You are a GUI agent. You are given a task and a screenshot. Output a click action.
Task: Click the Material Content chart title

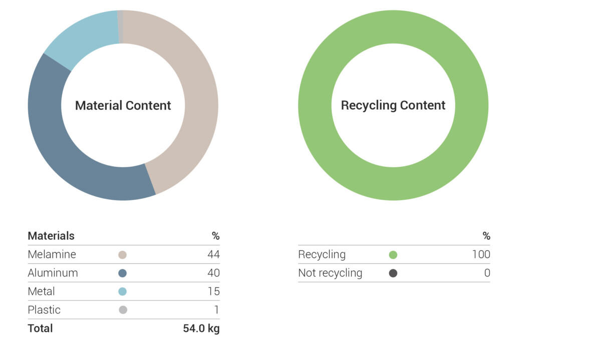point(123,106)
